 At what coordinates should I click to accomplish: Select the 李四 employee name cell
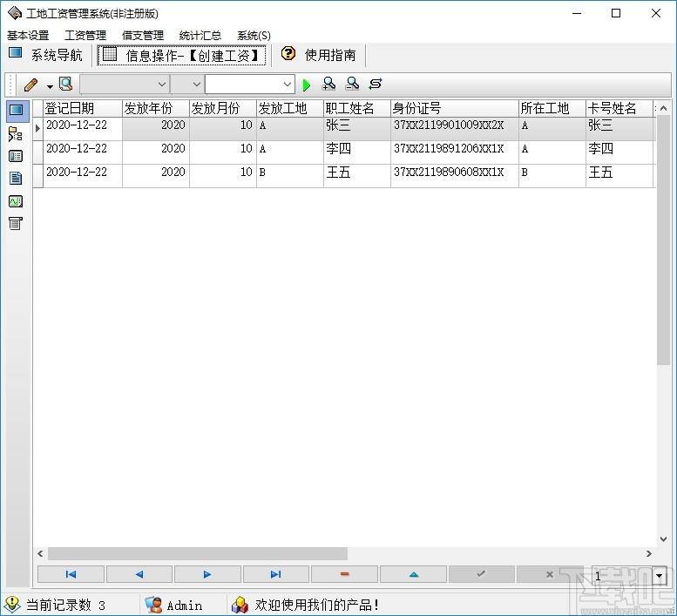[356, 149]
